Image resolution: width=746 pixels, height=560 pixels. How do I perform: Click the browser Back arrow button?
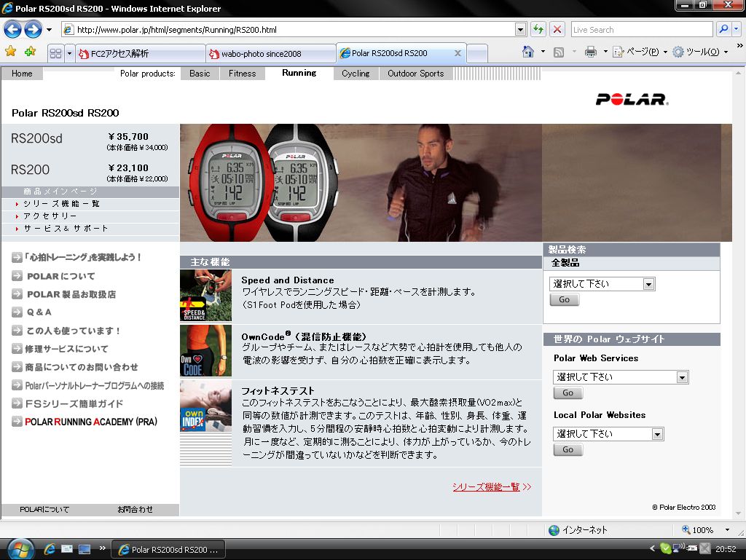pos(13,29)
